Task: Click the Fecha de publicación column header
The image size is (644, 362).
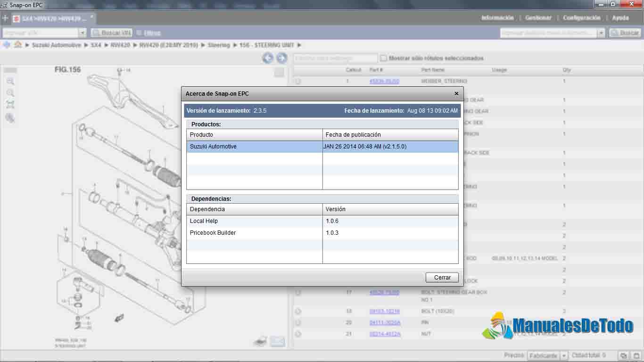Action: pos(390,135)
